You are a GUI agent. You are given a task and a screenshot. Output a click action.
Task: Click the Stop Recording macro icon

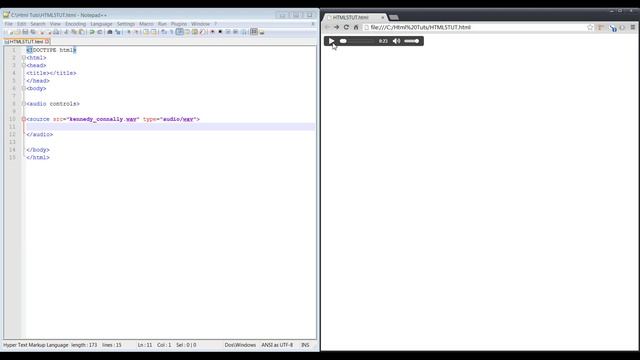pyautogui.click(x=220, y=32)
